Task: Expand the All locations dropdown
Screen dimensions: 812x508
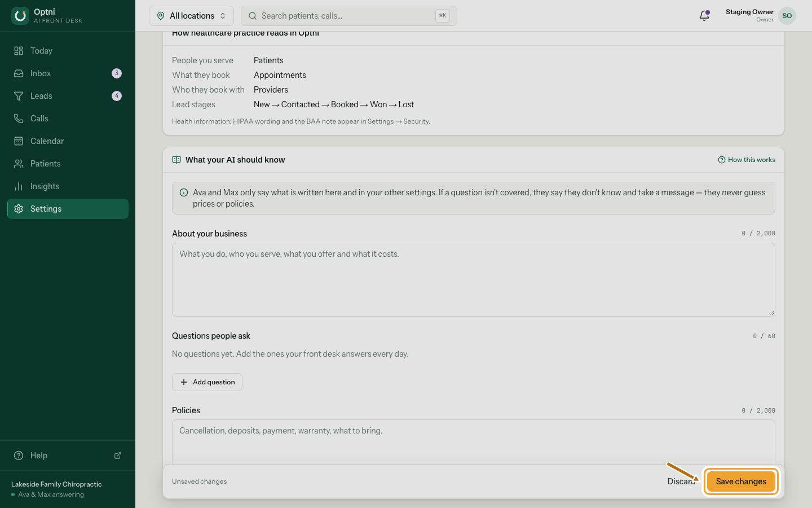Action: (191, 16)
